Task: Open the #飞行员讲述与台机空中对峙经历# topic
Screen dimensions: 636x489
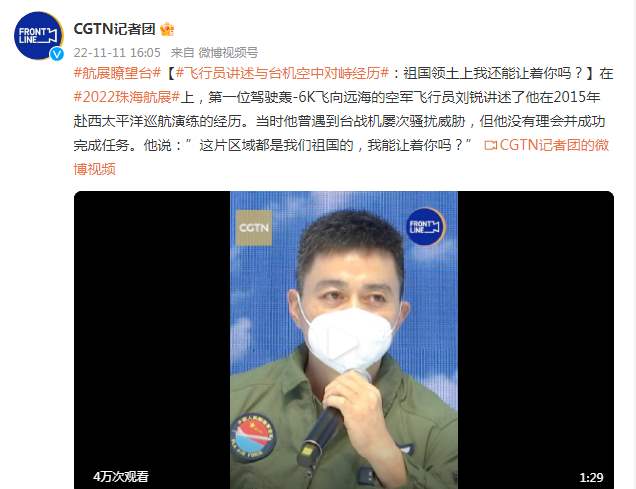Action: 283,73
